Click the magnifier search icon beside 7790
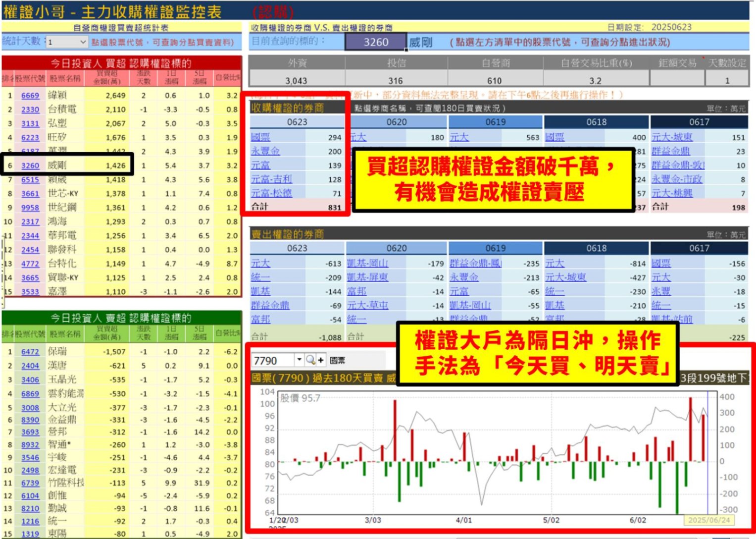This screenshot has height=539, width=756. [310, 360]
